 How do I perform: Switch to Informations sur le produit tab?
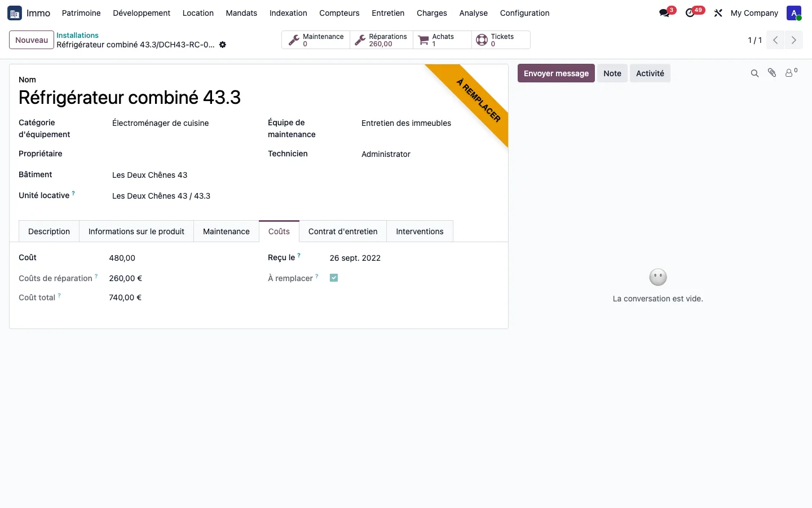pyautogui.click(x=136, y=231)
